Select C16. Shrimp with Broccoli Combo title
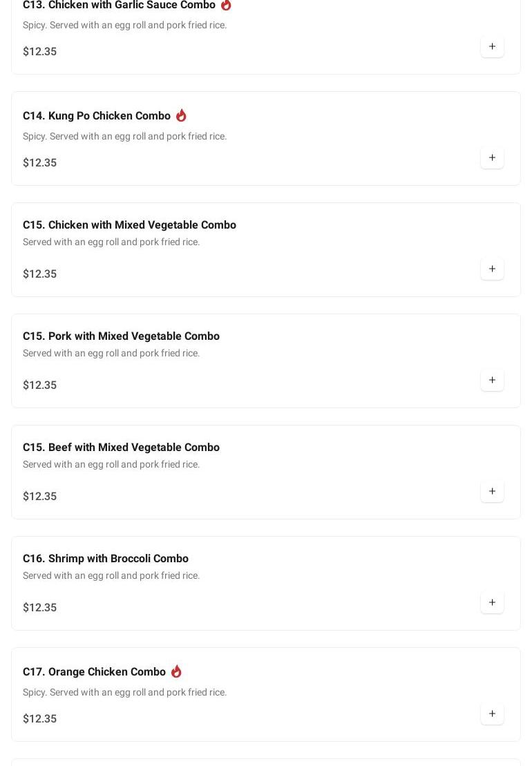Image resolution: width=532 pixels, height=766 pixels. tap(106, 559)
